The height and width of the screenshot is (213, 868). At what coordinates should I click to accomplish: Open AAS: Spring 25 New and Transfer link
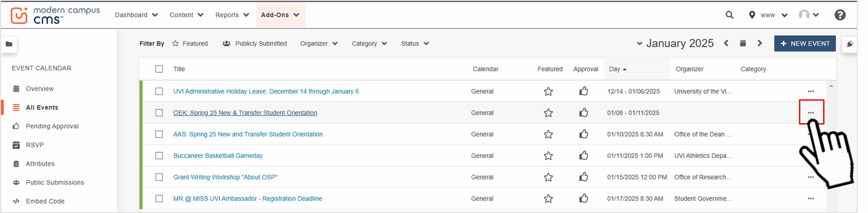point(248,134)
